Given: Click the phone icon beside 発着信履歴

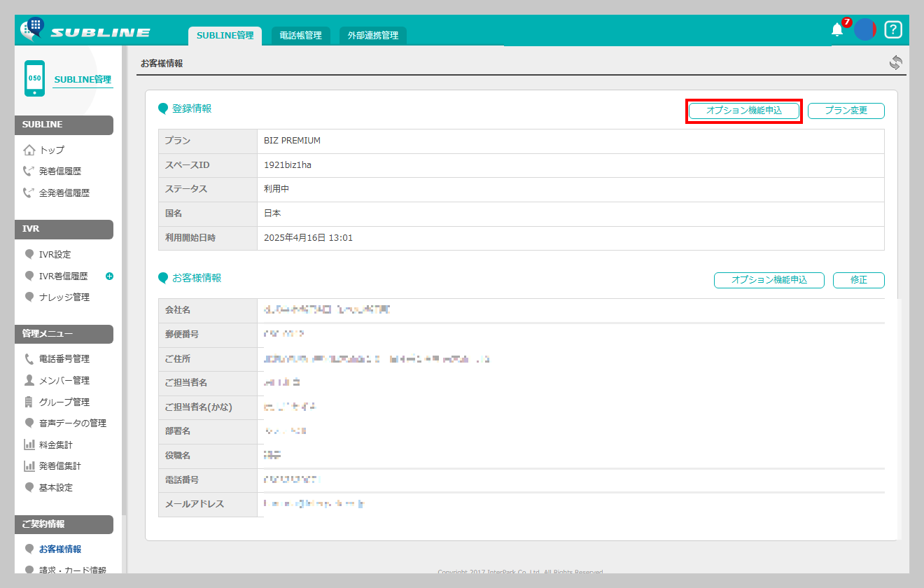Looking at the screenshot, I should pyautogui.click(x=29, y=171).
